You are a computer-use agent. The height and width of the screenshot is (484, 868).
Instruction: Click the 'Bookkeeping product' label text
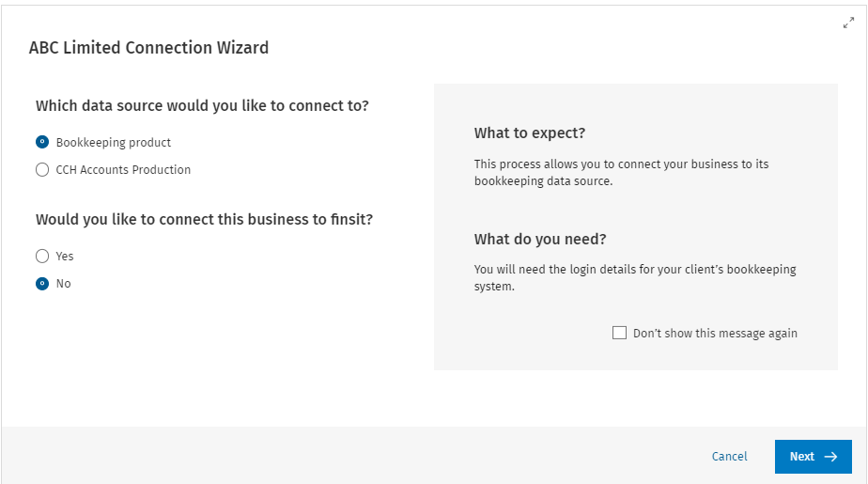tap(114, 143)
